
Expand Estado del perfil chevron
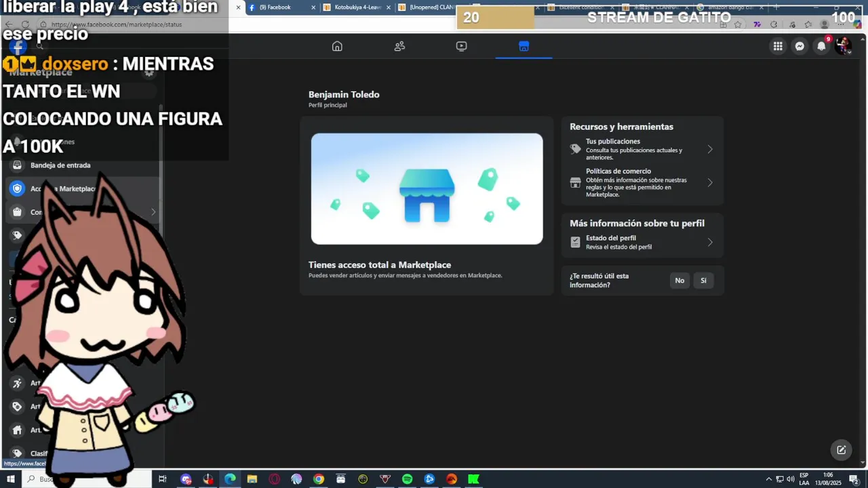coord(710,242)
